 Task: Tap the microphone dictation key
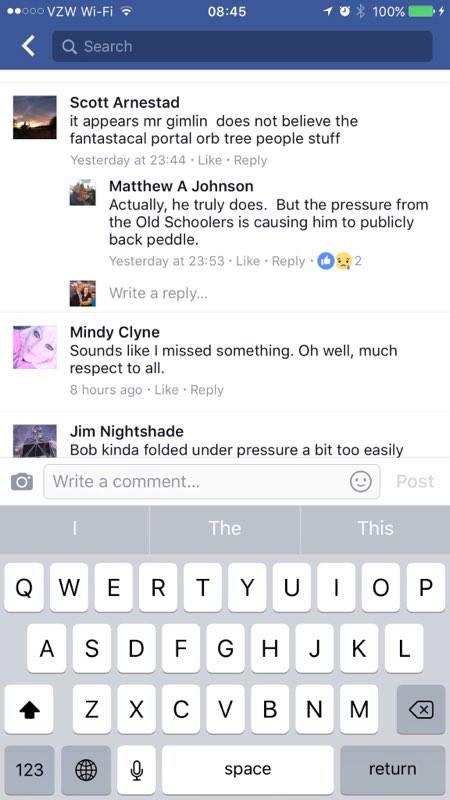(136, 770)
